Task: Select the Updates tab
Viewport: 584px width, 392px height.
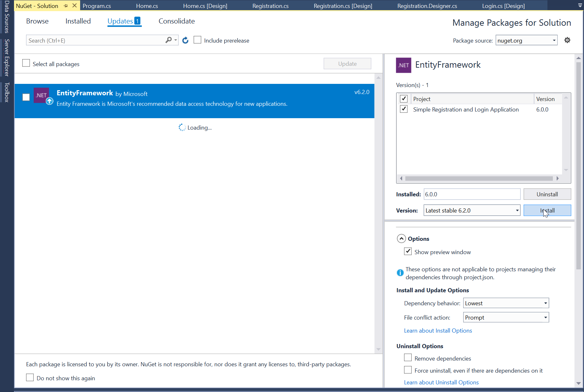Action: click(x=124, y=21)
